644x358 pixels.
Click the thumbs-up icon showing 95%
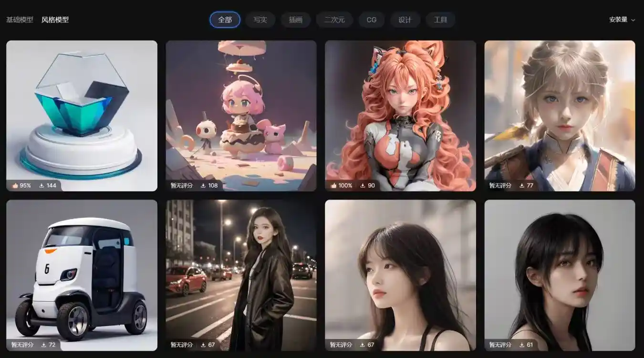pos(14,185)
